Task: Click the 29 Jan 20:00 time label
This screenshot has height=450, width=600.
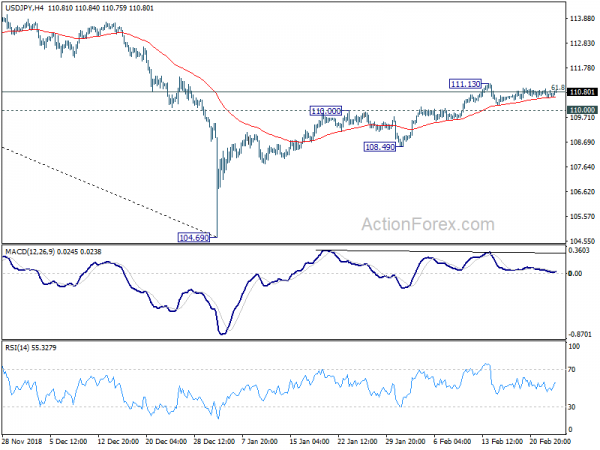Action: [405, 441]
